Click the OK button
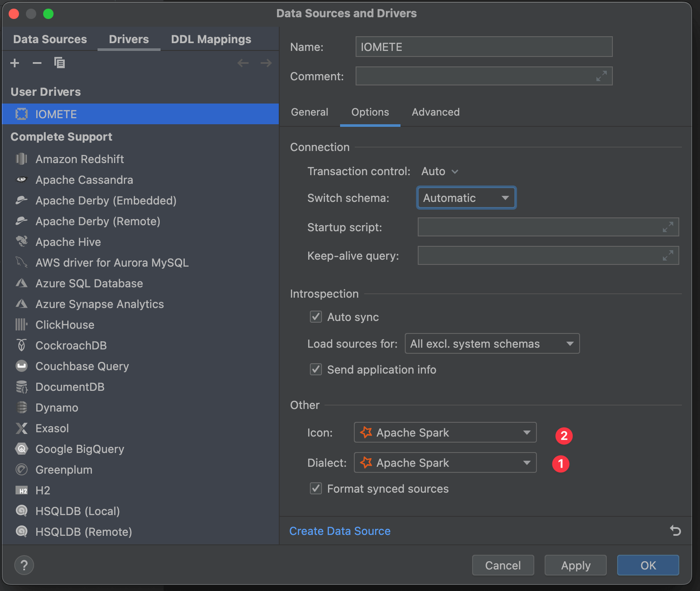This screenshot has height=591, width=700. 648,565
